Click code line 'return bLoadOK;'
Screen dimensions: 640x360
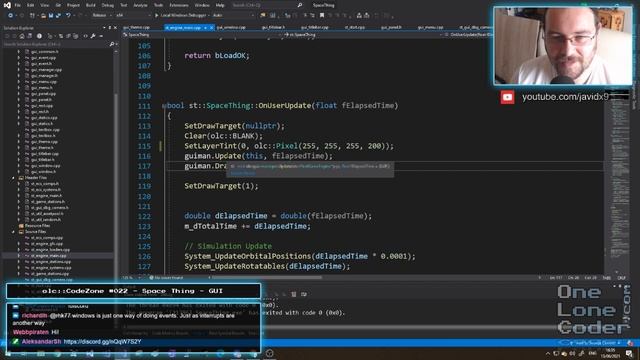pos(216,56)
